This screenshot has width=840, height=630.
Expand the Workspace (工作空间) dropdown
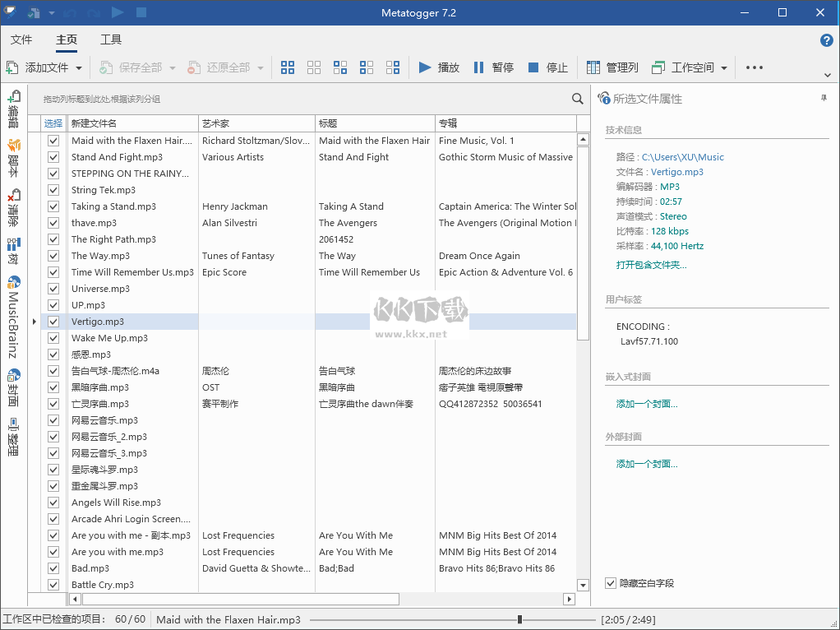[x=724, y=68]
